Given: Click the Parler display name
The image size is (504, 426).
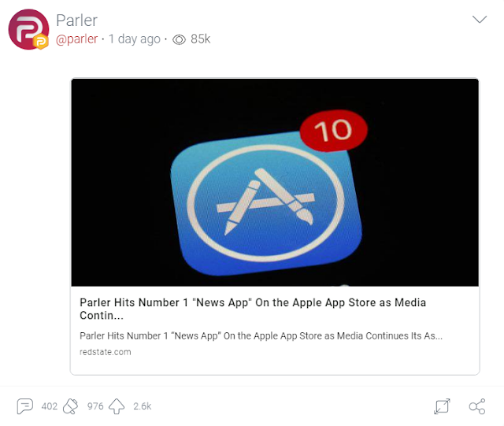Looking at the screenshot, I should coord(76,20).
